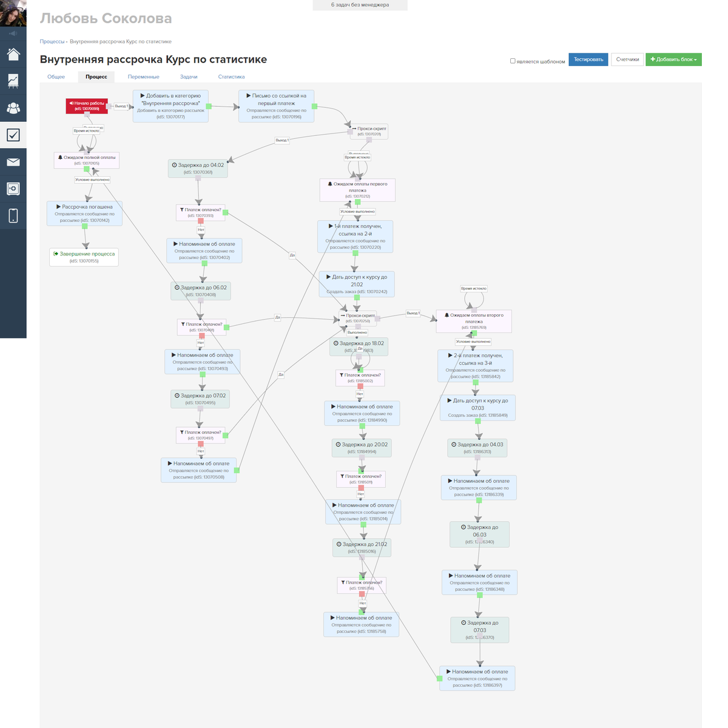The image size is (728, 728).
Task: Open the home icon in sidebar
Action: point(13,55)
